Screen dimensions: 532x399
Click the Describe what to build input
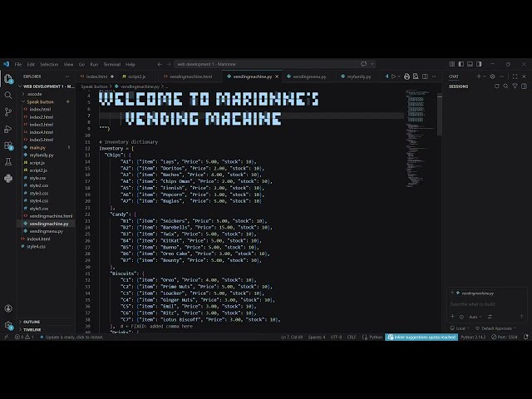click(x=487, y=304)
